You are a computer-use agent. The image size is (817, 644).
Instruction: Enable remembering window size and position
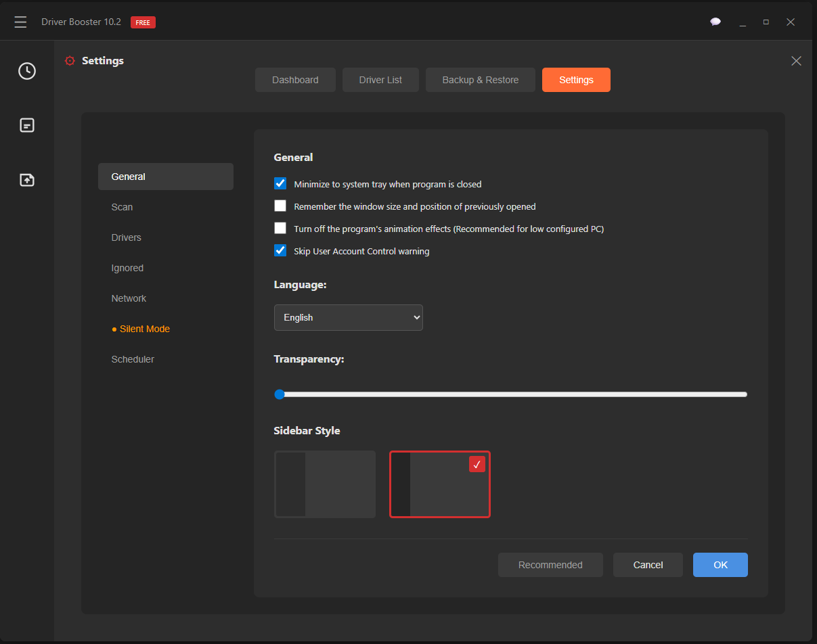point(280,206)
